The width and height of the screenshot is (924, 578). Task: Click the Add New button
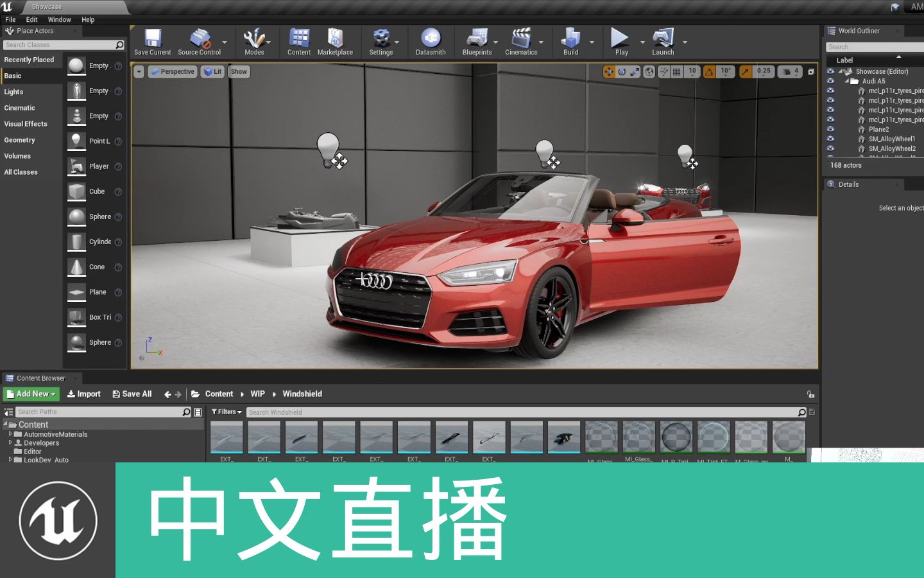pos(31,394)
